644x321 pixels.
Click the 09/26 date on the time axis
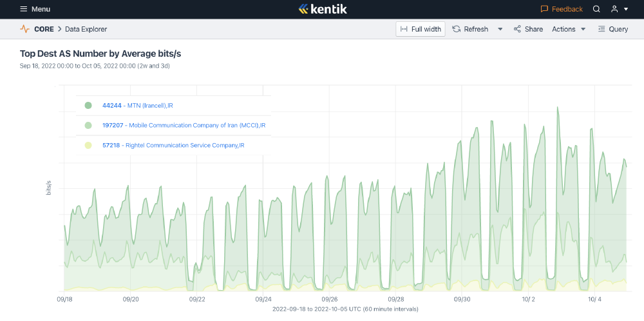click(x=330, y=300)
